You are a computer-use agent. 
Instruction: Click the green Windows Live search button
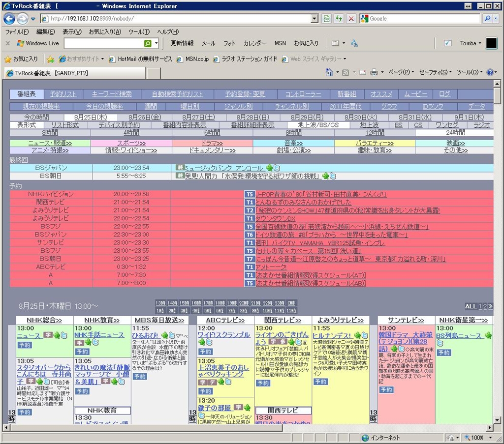pyautogui.click(x=148, y=43)
